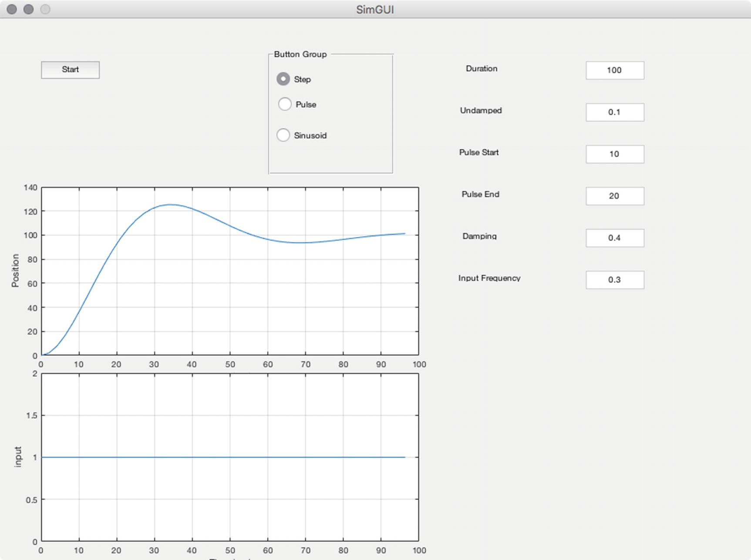Click the Duration value field
The image size is (751, 560).
tap(614, 70)
